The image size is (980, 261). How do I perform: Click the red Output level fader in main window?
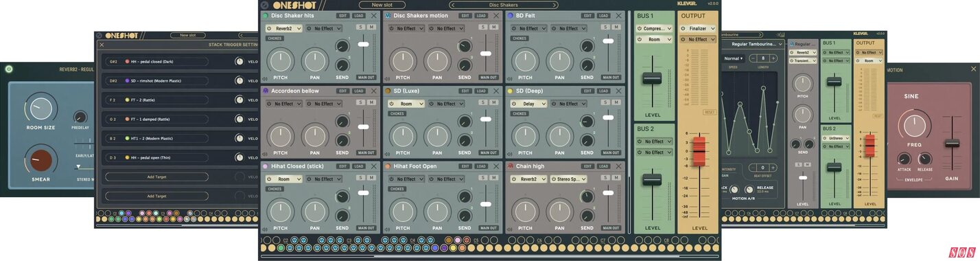coord(699,150)
